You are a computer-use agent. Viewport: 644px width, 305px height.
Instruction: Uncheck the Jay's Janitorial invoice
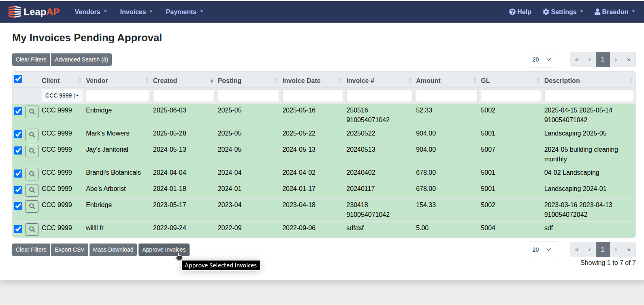[x=18, y=150]
